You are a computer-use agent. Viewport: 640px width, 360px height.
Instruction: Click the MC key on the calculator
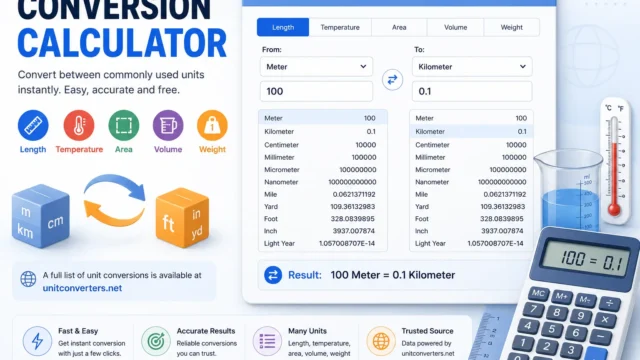click(x=538, y=293)
